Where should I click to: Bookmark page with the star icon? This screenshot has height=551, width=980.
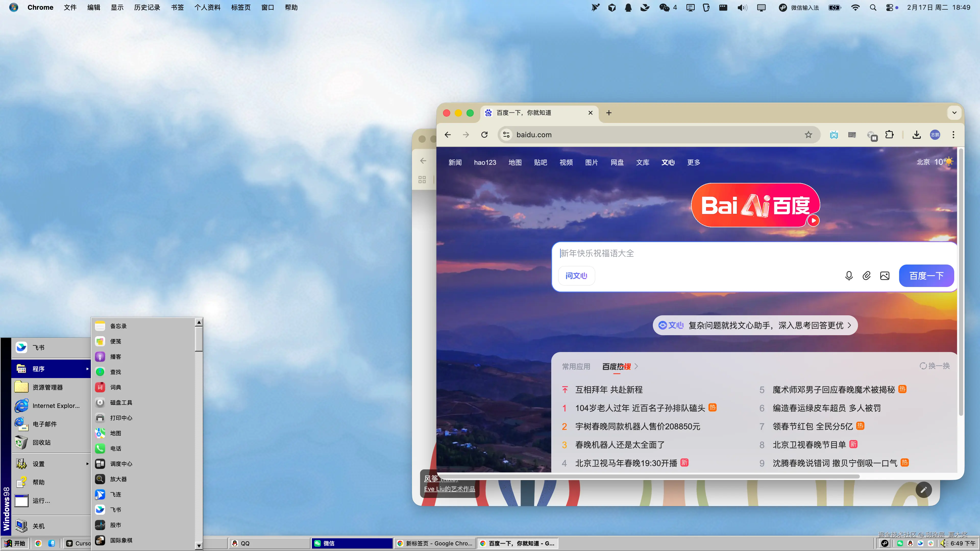[x=808, y=135]
